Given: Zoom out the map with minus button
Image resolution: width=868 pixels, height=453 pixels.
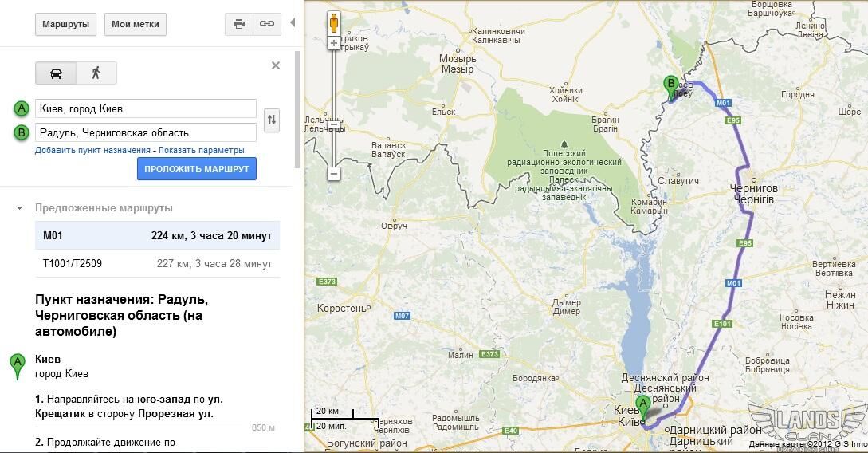Looking at the screenshot, I should click(x=334, y=174).
